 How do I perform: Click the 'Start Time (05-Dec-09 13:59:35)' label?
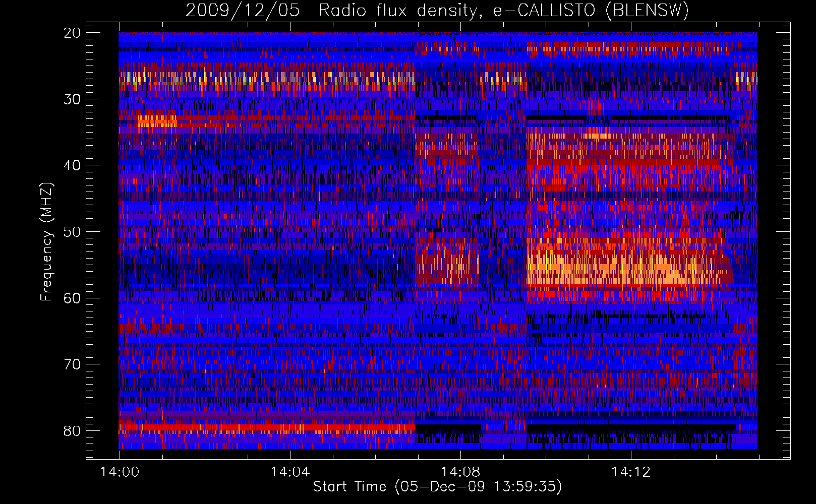coord(437,487)
